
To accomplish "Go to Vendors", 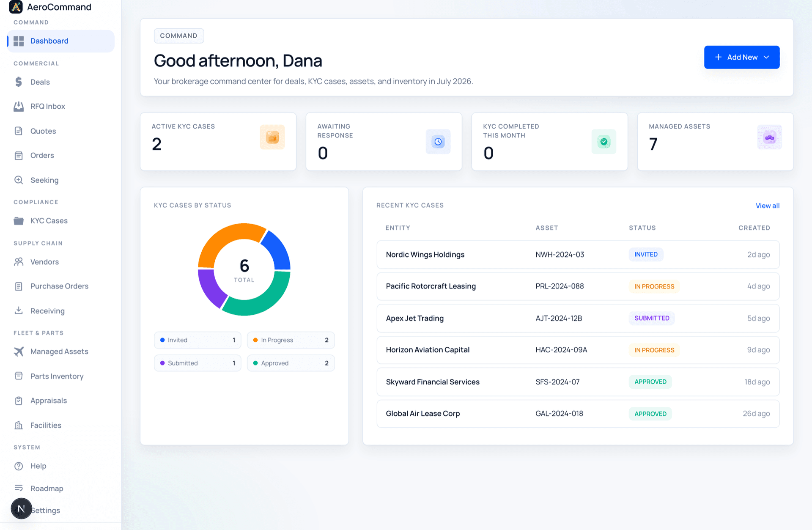I will (x=61, y=262).
